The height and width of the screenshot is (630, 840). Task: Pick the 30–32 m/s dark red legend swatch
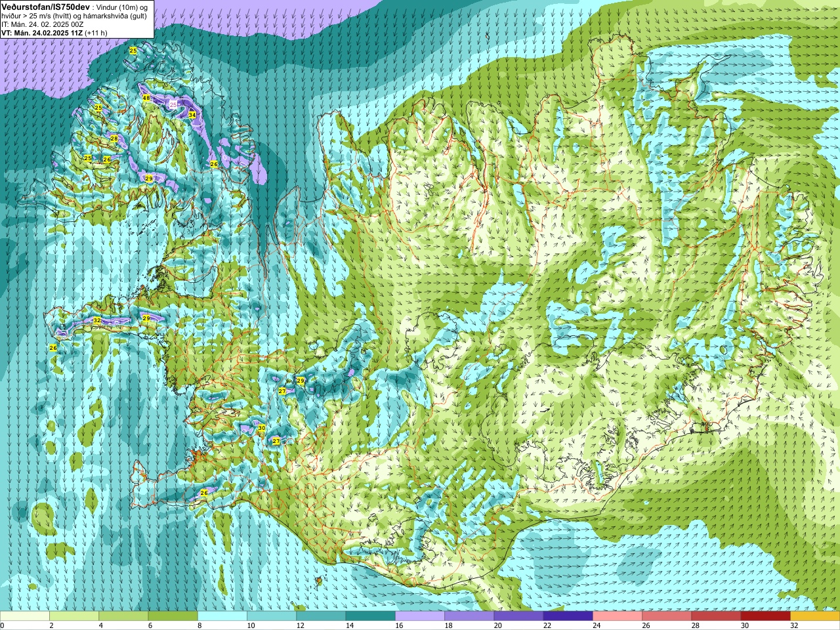pos(765,616)
